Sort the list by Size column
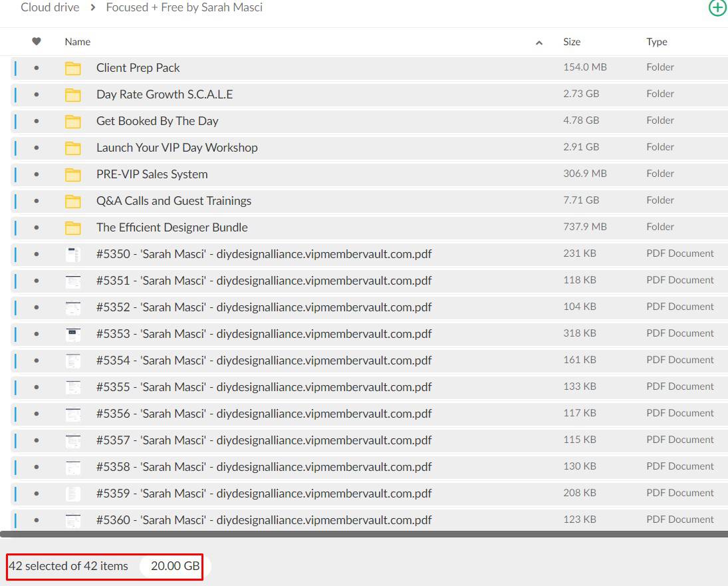728x586 pixels. coord(571,41)
